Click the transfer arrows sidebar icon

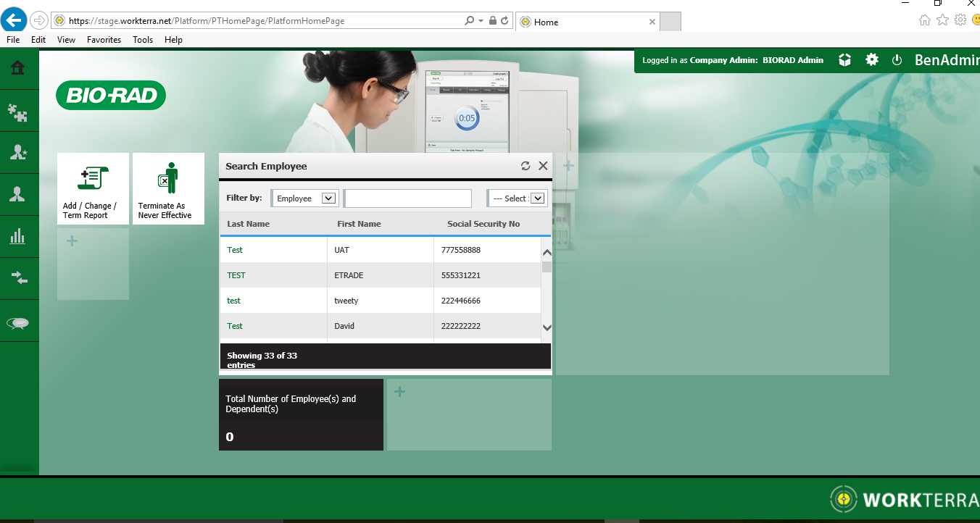(18, 278)
